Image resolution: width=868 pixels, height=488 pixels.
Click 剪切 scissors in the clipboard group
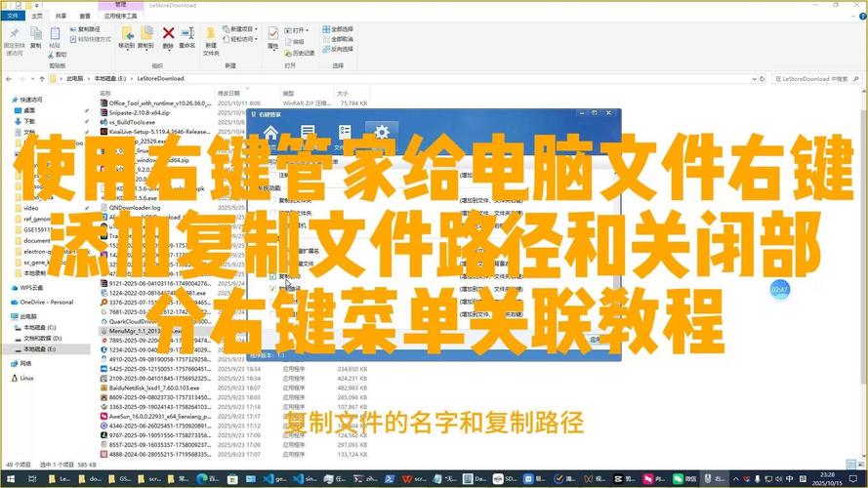coord(58,55)
